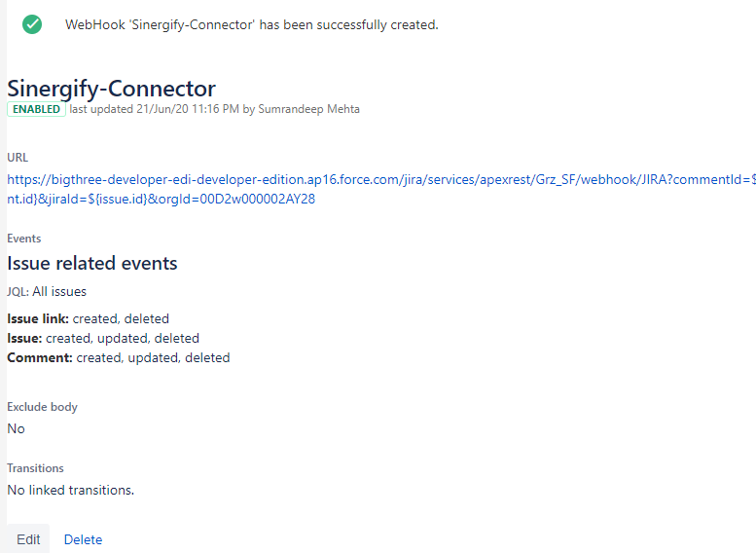The image size is (756, 553).
Task: Click the Transitions label
Action: pyautogui.click(x=35, y=468)
